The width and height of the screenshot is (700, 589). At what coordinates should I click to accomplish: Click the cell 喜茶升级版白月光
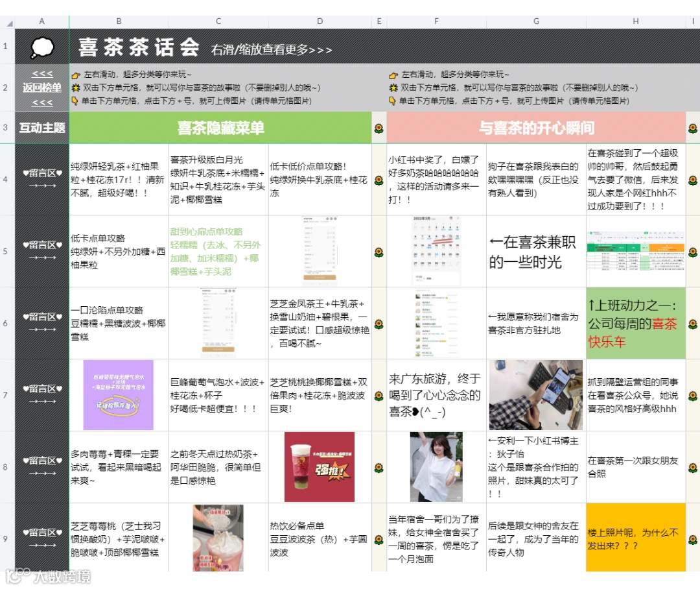click(218, 180)
